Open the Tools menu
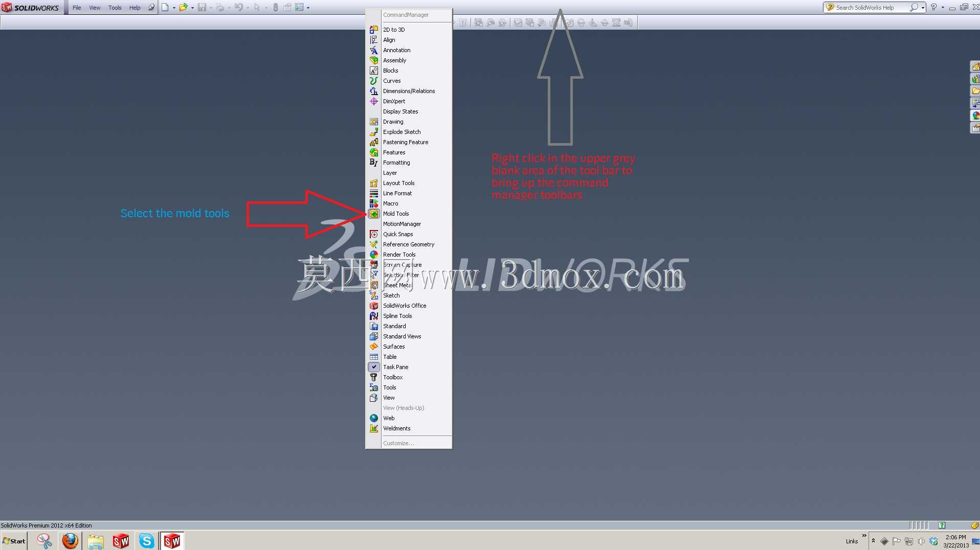 [115, 8]
